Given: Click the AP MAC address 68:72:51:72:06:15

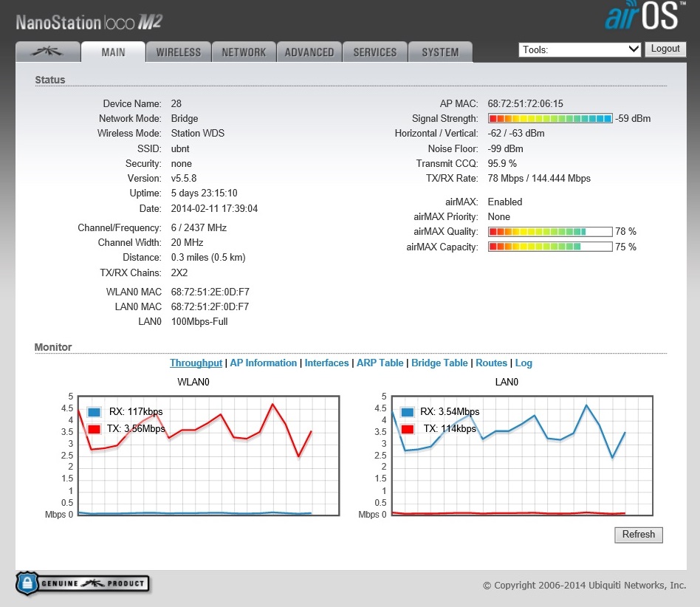Looking at the screenshot, I should tap(526, 103).
